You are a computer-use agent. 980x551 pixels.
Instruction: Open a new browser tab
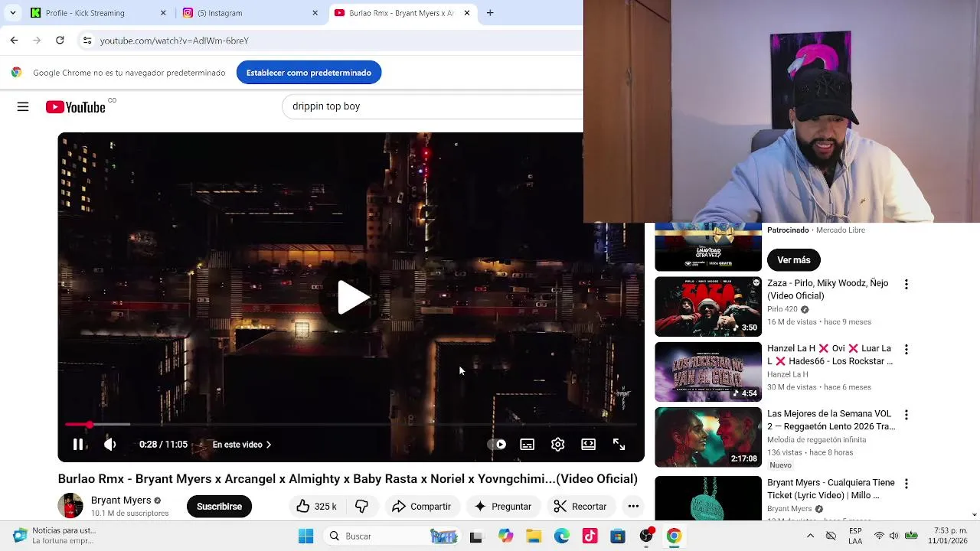pyautogui.click(x=490, y=13)
